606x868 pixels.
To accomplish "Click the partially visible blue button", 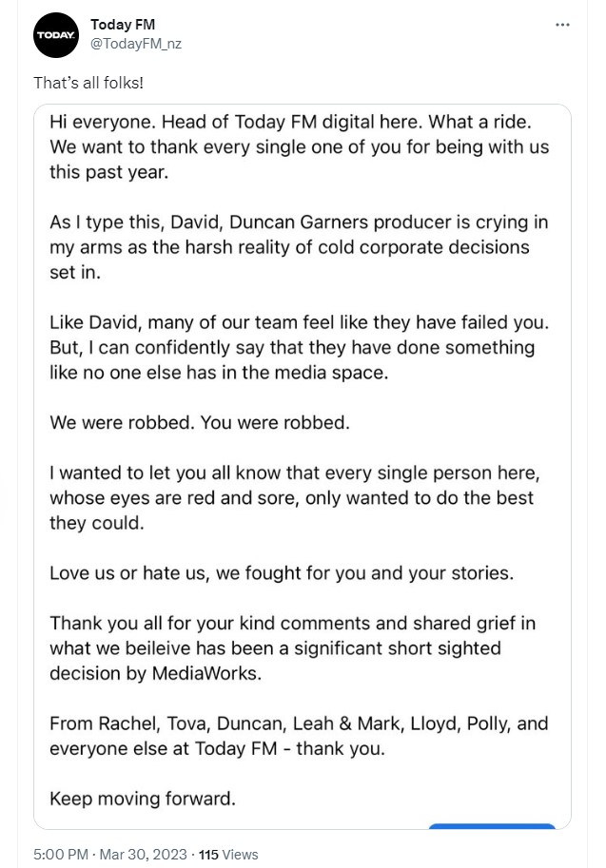I will coord(491,828).
